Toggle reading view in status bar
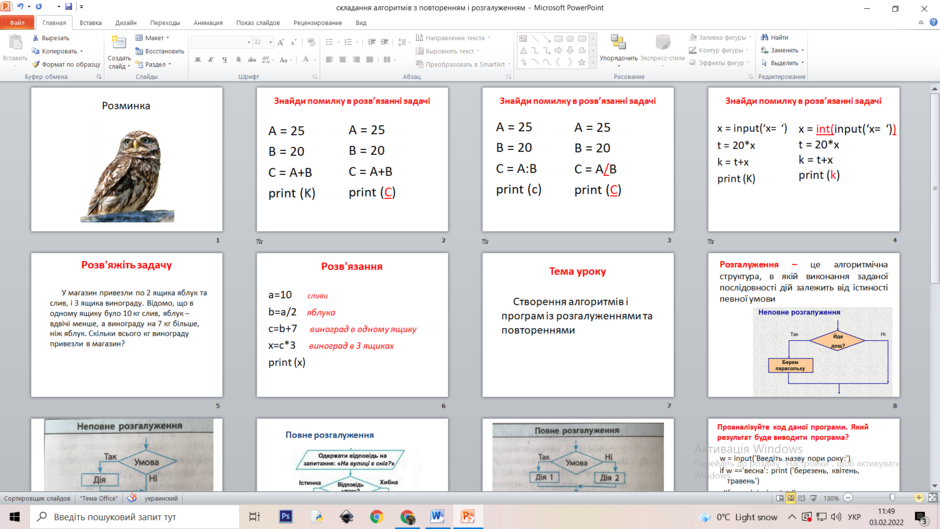The width and height of the screenshot is (940, 529). click(x=802, y=498)
